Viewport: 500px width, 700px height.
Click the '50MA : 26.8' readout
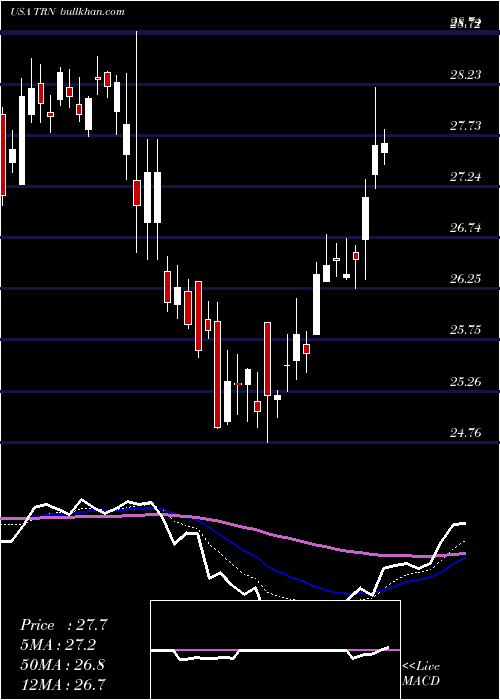[62, 664]
